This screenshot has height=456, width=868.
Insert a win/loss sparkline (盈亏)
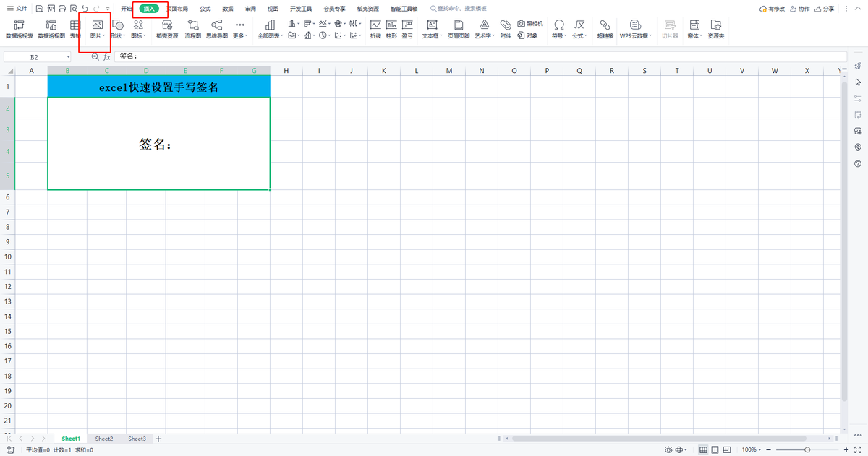point(407,29)
